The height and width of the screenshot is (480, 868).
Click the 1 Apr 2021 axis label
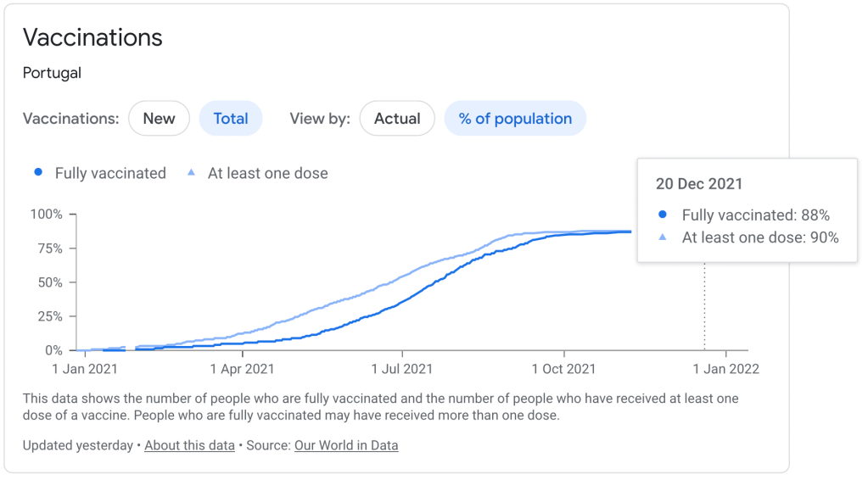coord(243,369)
